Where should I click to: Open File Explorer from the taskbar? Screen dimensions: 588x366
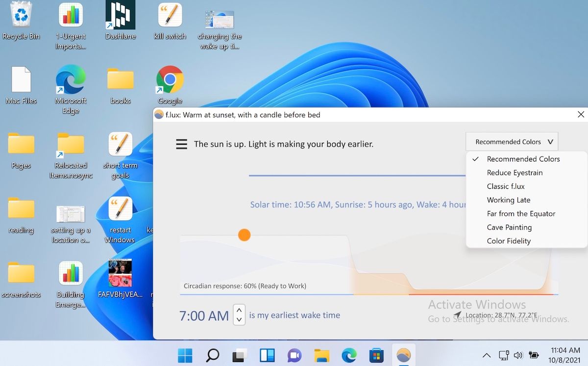click(x=321, y=355)
